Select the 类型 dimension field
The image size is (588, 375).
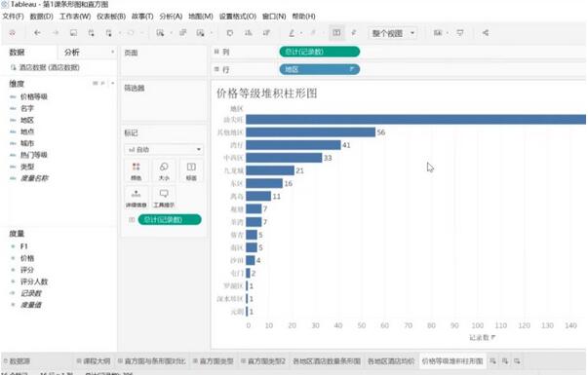click(27, 167)
